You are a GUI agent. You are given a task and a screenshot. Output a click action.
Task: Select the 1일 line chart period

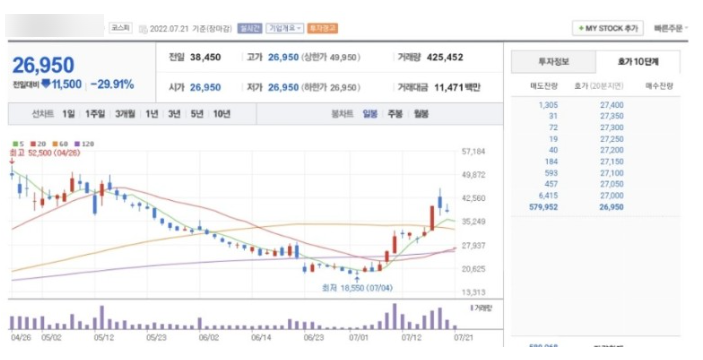pos(69,114)
